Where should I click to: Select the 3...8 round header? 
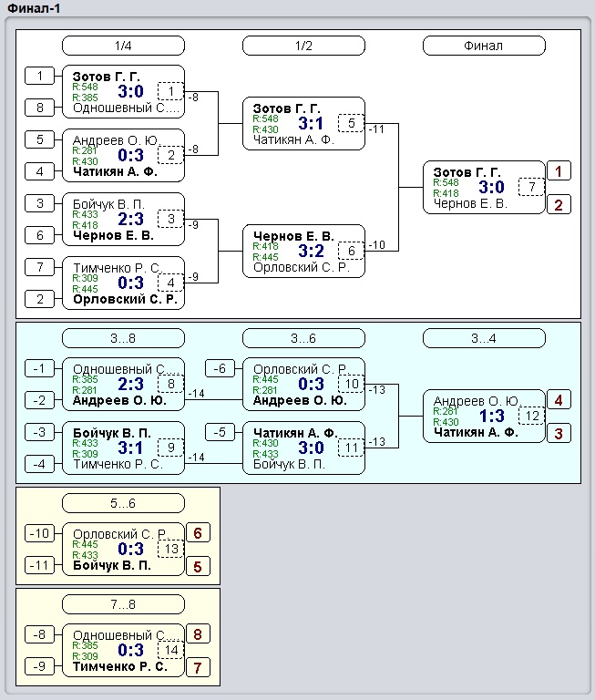coord(123,338)
